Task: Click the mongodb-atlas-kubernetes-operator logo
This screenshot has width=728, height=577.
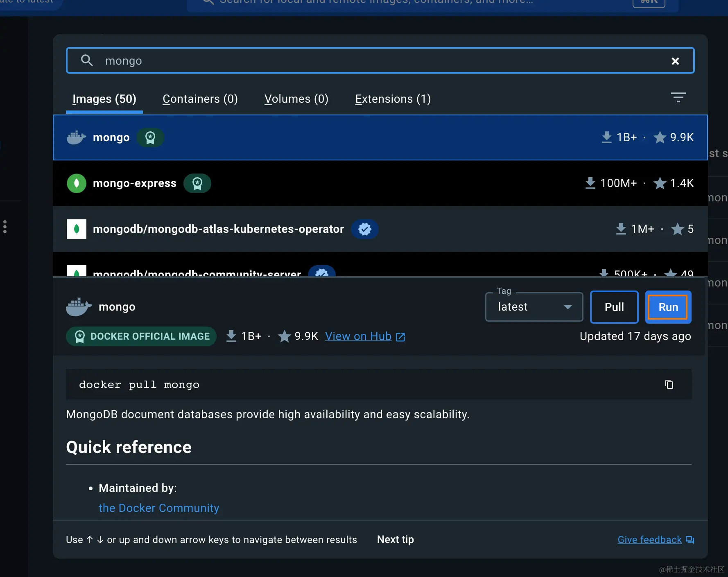Action: 76,229
